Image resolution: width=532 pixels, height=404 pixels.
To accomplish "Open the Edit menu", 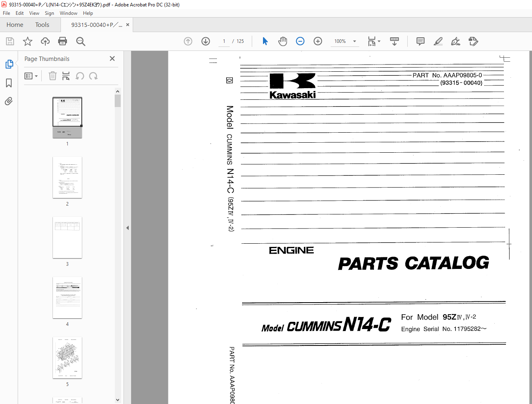I will pos(20,13).
